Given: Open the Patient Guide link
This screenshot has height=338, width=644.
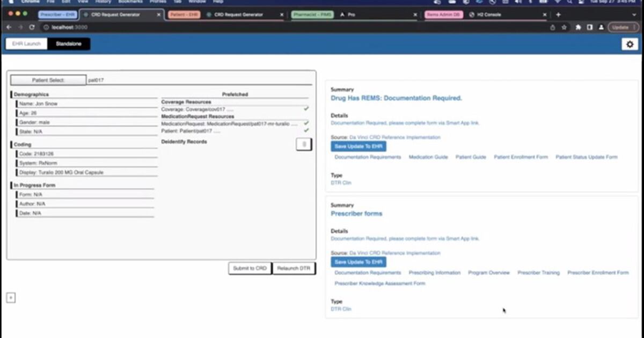Looking at the screenshot, I should click(x=471, y=157).
